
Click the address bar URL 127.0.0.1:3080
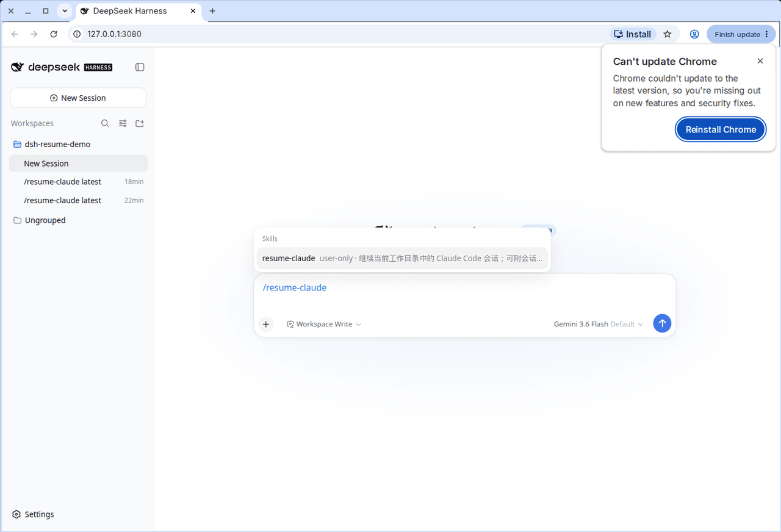(x=114, y=34)
